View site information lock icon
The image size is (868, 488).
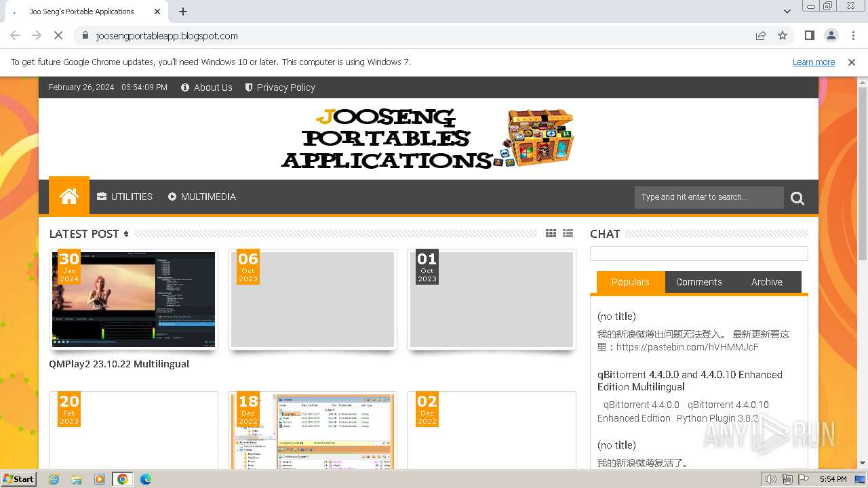point(85,36)
